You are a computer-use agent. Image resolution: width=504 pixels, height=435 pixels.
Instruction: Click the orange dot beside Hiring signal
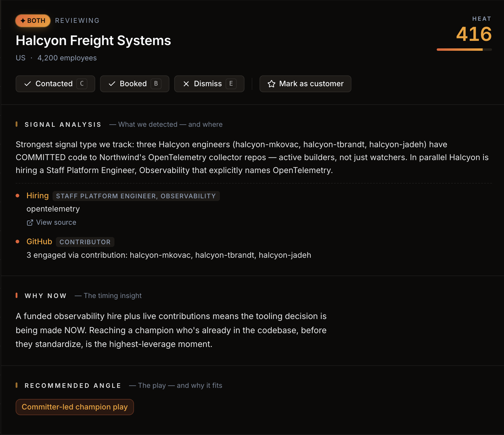(17, 196)
